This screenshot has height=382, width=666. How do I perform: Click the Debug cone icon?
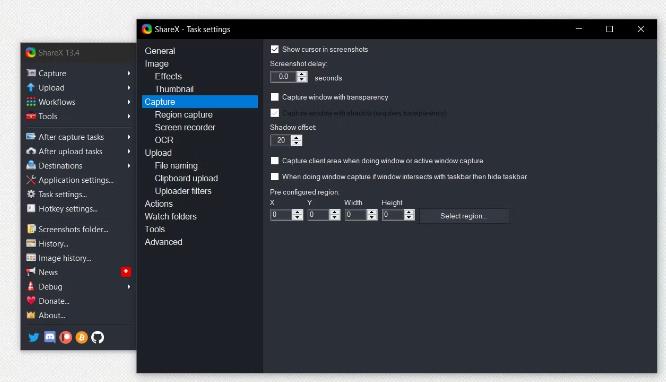point(31,286)
